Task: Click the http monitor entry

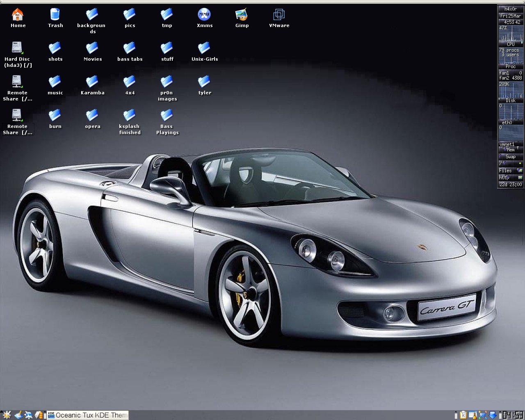Action: tap(511, 178)
